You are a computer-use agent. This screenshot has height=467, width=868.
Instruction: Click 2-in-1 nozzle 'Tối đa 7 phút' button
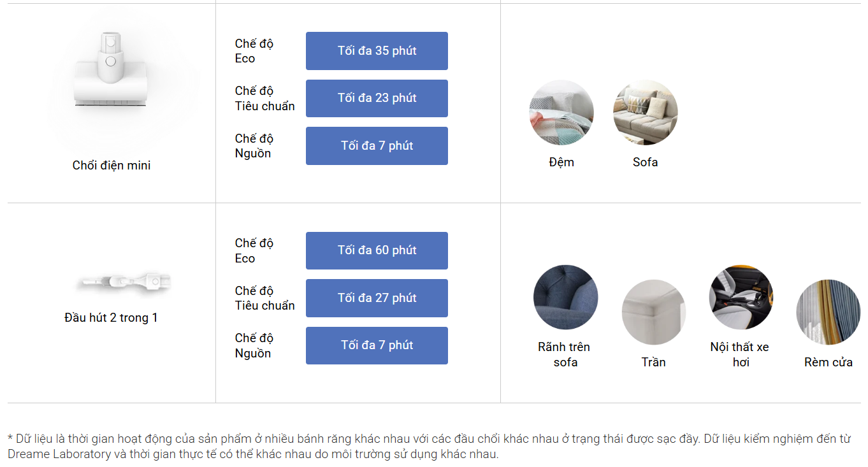pyautogui.click(x=377, y=345)
